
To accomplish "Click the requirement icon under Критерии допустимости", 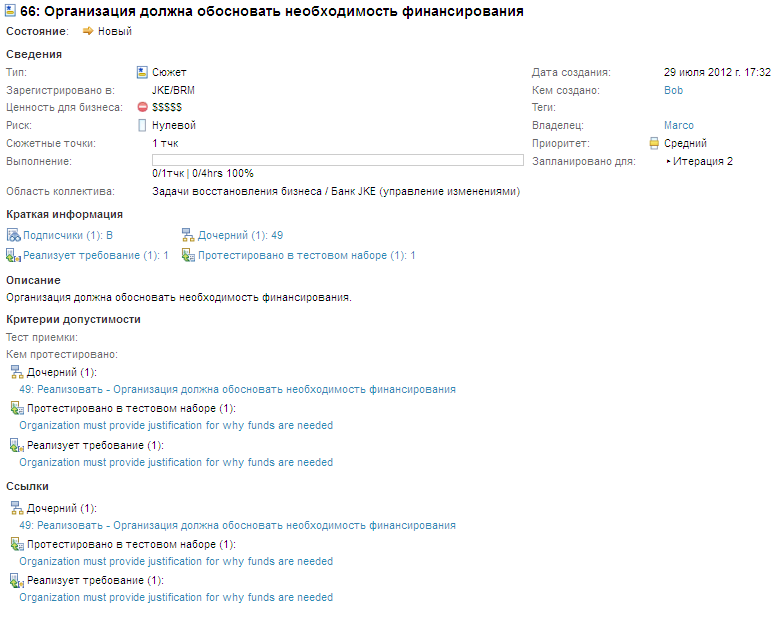I will (x=17, y=445).
